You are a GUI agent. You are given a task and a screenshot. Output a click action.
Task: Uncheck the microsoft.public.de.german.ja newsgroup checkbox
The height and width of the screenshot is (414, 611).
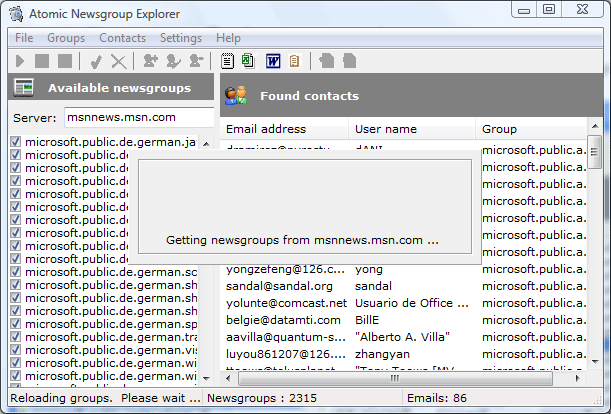click(x=16, y=142)
